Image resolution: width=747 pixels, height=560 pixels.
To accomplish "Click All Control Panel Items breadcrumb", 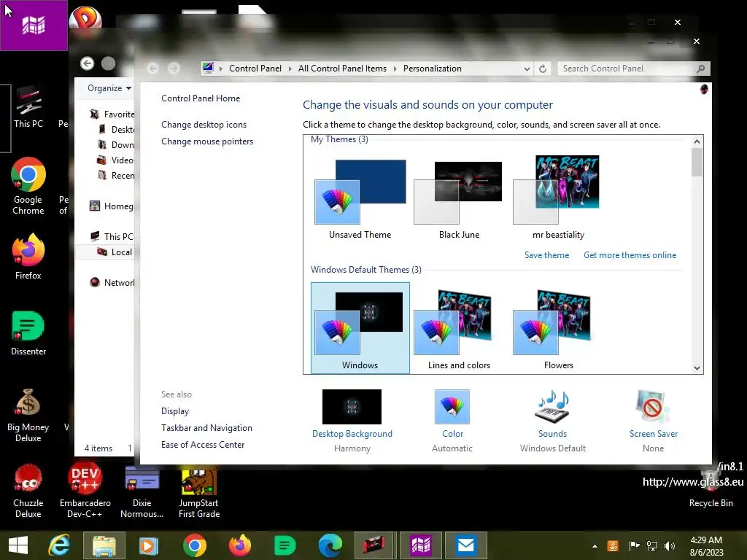I will pos(342,69).
